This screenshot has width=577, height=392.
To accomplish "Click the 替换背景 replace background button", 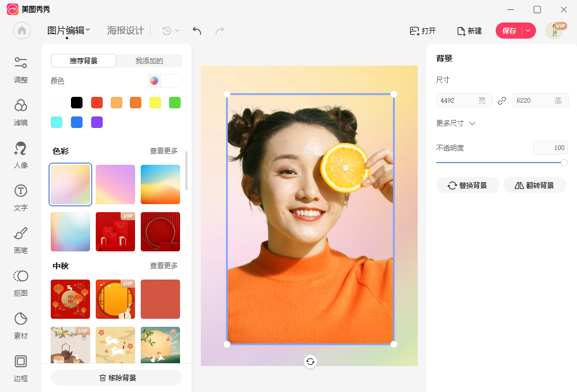I will pos(467,185).
